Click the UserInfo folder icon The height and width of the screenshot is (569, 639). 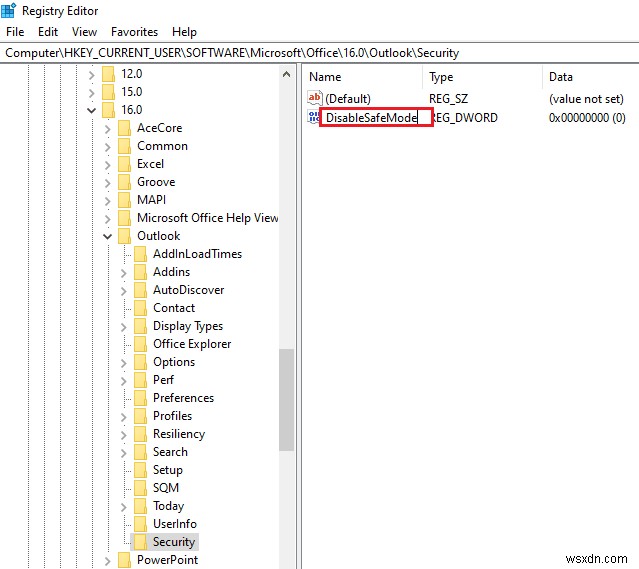tap(140, 524)
